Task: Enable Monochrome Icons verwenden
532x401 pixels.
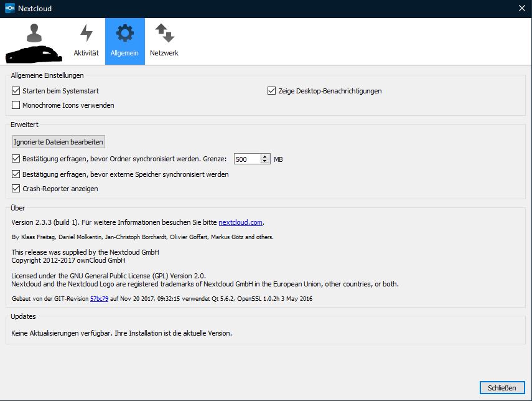Action: click(16, 105)
